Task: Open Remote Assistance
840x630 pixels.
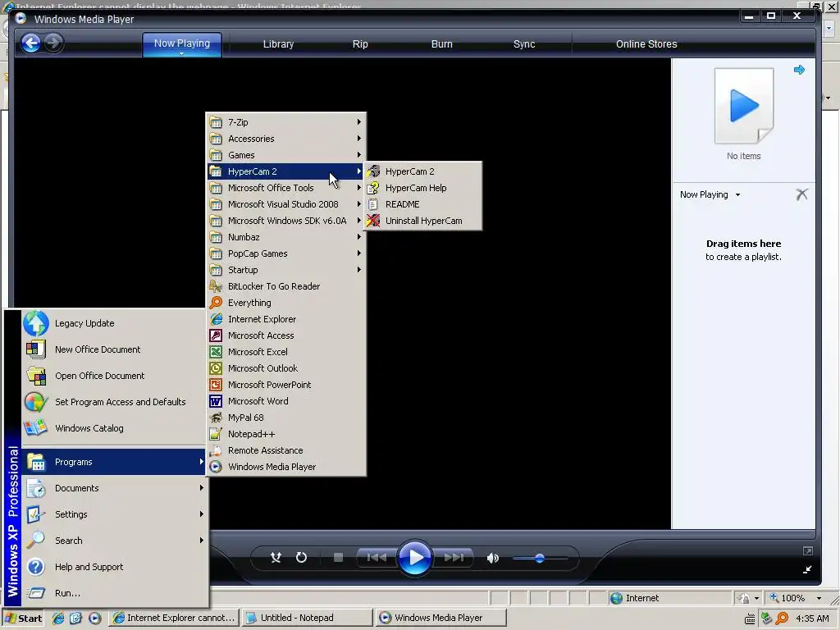Action: 286,450
